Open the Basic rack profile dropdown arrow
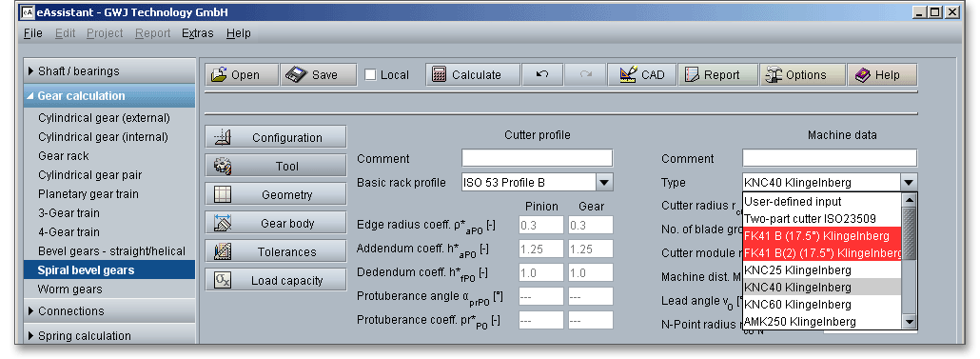The image size is (980, 359). [604, 183]
